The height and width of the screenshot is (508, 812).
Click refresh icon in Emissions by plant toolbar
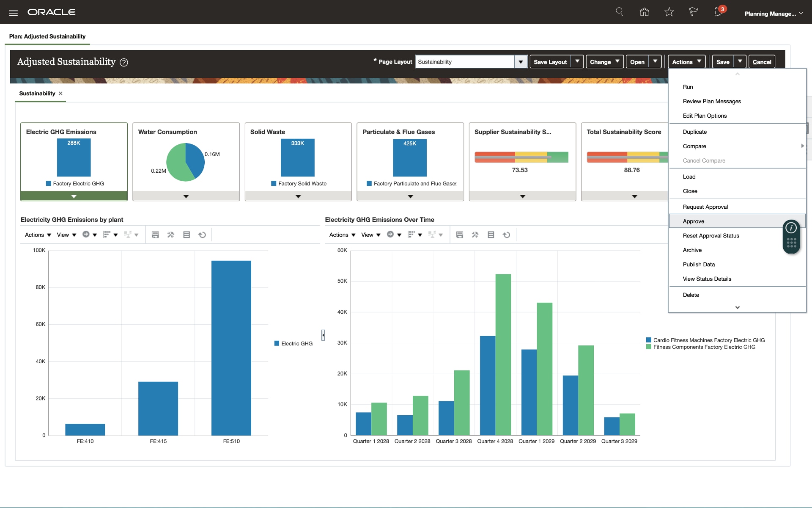[202, 235]
